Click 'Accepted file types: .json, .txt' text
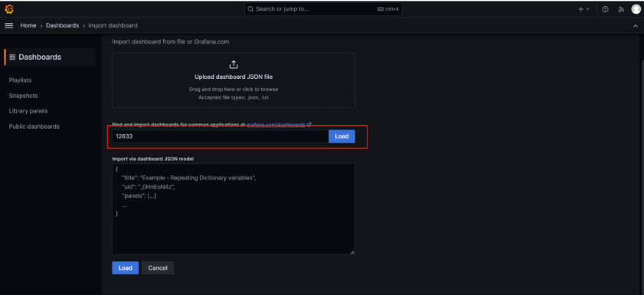644x295 pixels. point(234,97)
